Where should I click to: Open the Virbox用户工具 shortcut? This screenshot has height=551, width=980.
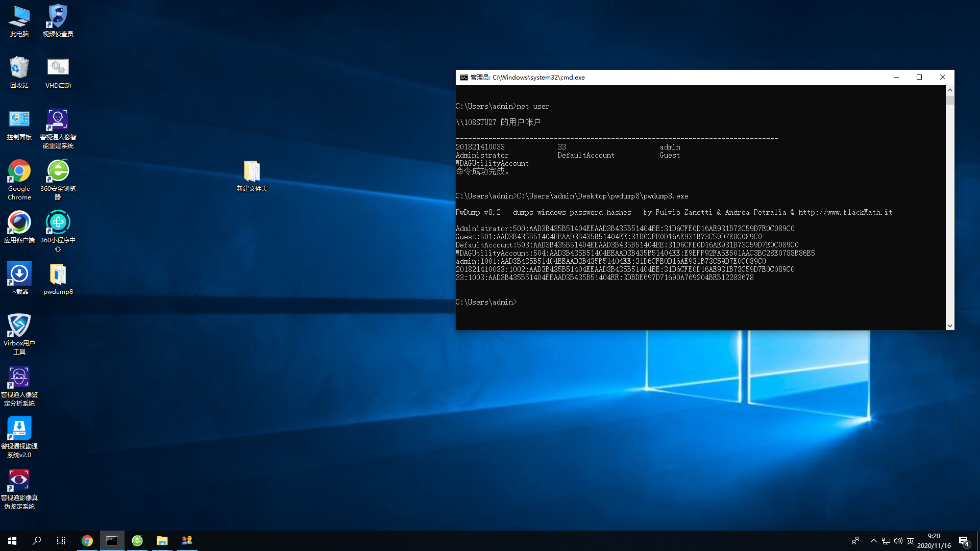click(x=19, y=326)
